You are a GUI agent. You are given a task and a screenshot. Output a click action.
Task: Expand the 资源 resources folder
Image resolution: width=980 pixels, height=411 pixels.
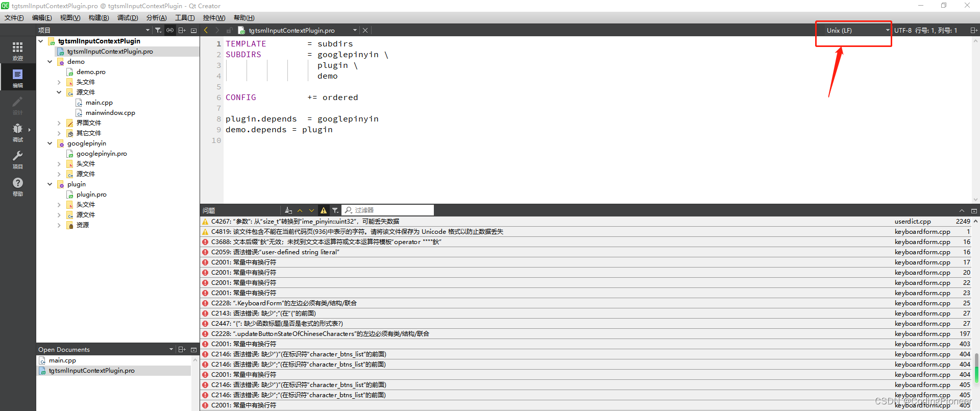(59, 225)
